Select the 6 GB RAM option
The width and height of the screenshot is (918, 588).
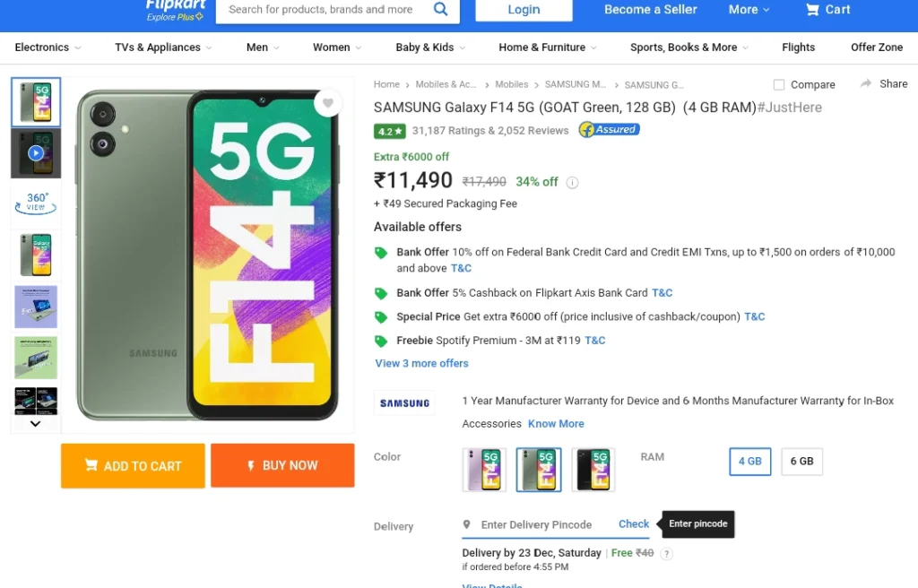click(x=801, y=462)
